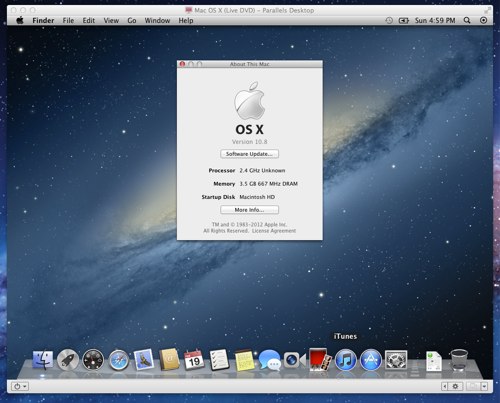Image resolution: width=500 pixels, height=403 pixels.
Task: Open FaceTime camera icon in Dock
Action: pyautogui.click(x=295, y=360)
